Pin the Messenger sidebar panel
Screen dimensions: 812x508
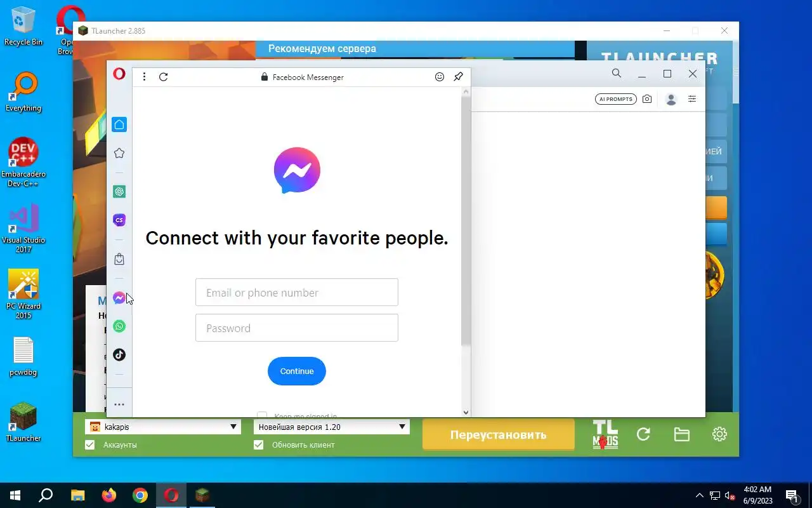tap(458, 77)
